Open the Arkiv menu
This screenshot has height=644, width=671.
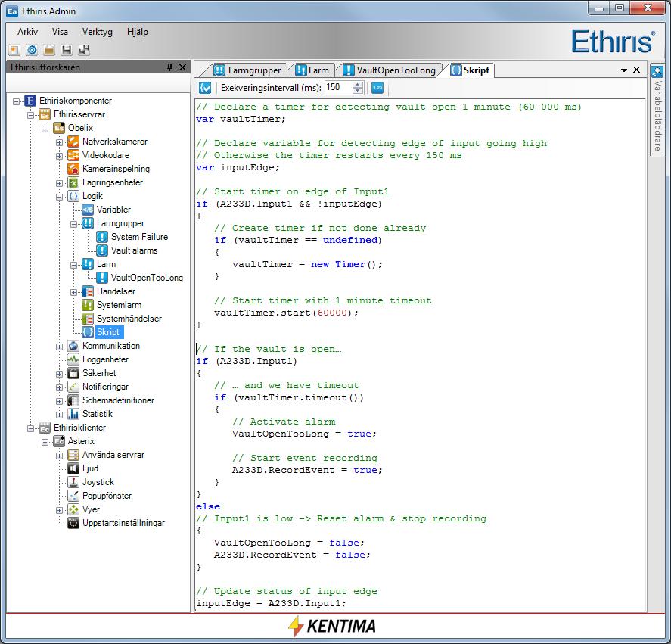coord(27,32)
